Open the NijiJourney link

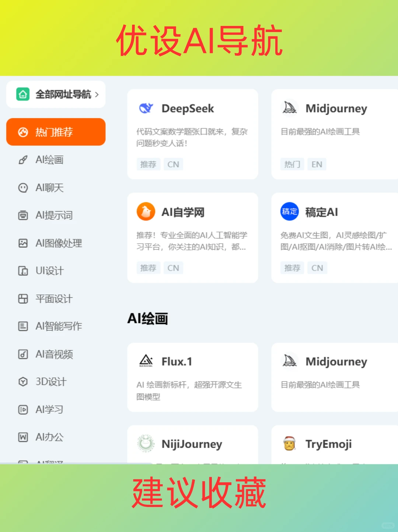[192, 444]
